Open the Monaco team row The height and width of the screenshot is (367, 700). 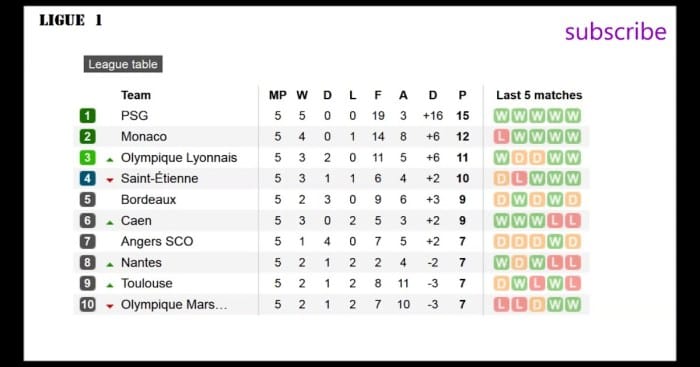pyautogui.click(x=331, y=137)
